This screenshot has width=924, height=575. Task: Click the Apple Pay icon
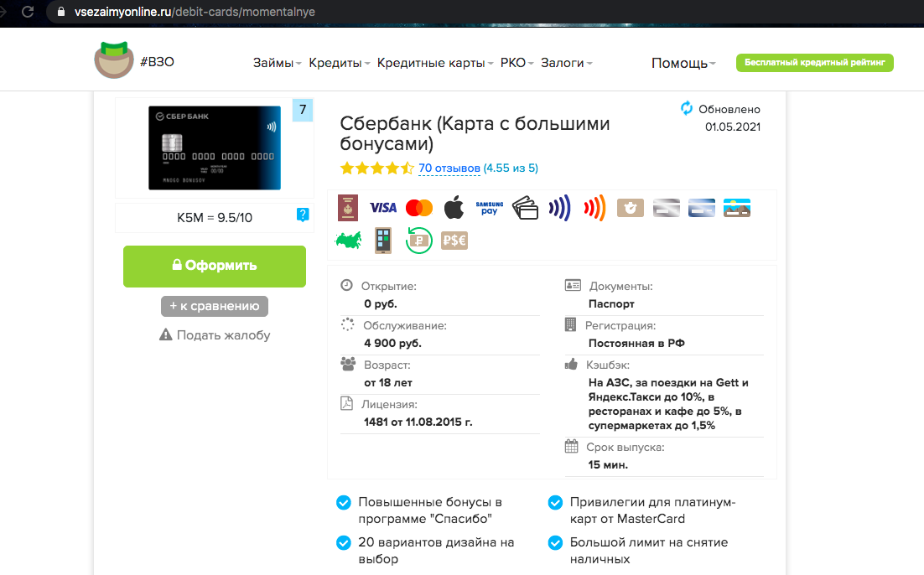(454, 208)
